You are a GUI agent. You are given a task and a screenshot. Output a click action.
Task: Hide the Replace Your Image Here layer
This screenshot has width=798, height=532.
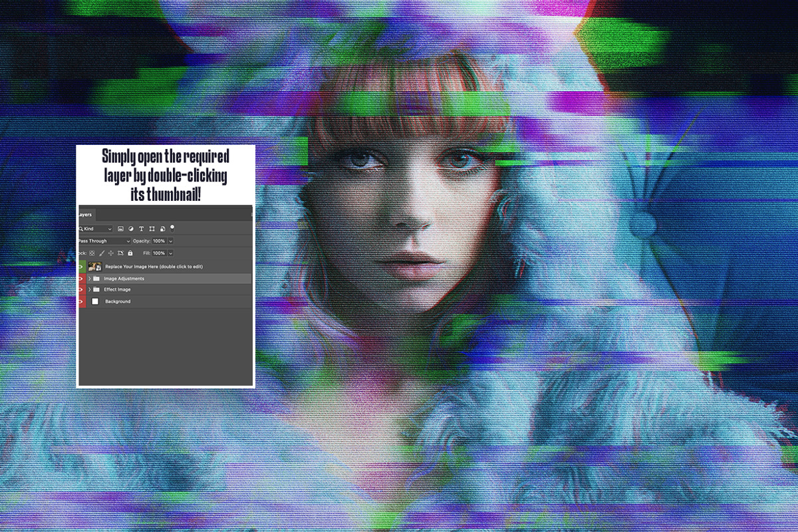point(81,266)
